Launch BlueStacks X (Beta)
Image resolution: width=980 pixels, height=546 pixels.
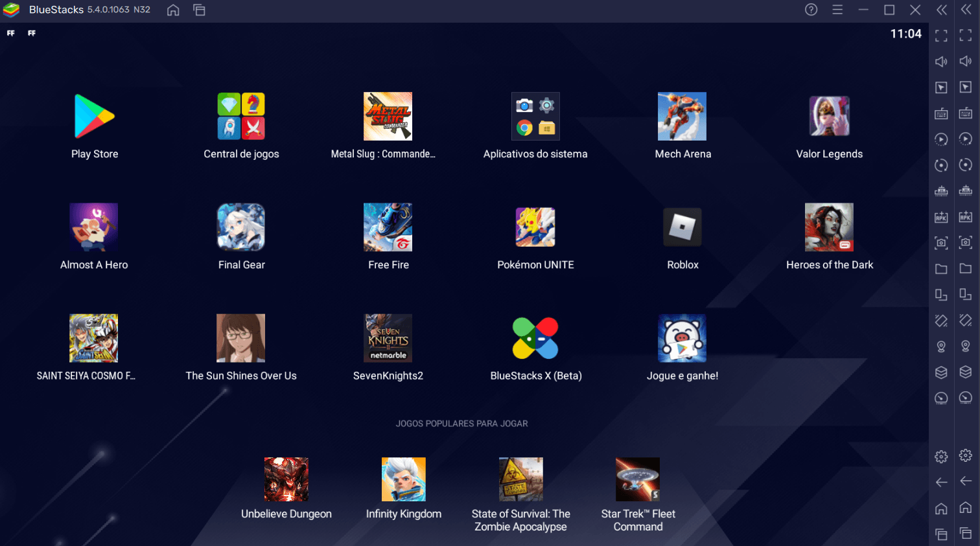click(535, 338)
